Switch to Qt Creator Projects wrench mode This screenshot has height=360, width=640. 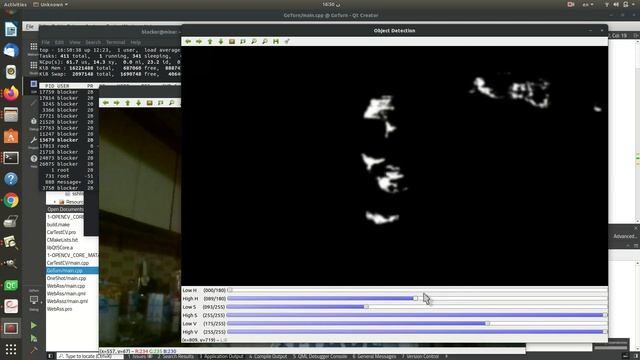[x=34, y=141]
